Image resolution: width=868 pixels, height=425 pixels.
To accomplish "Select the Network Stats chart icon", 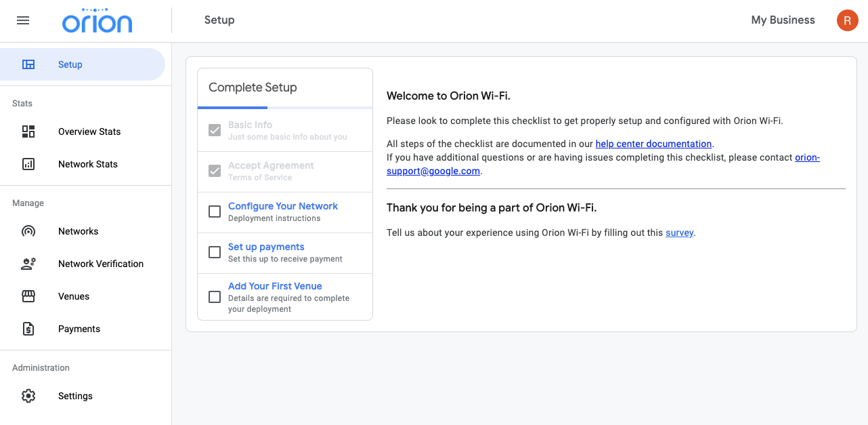I will tap(28, 163).
